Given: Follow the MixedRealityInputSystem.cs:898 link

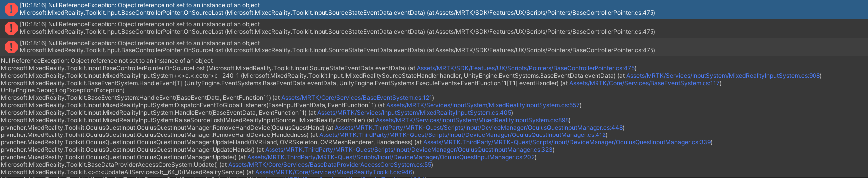Looking at the screenshot, I should pyautogui.click(x=472, y=120).
